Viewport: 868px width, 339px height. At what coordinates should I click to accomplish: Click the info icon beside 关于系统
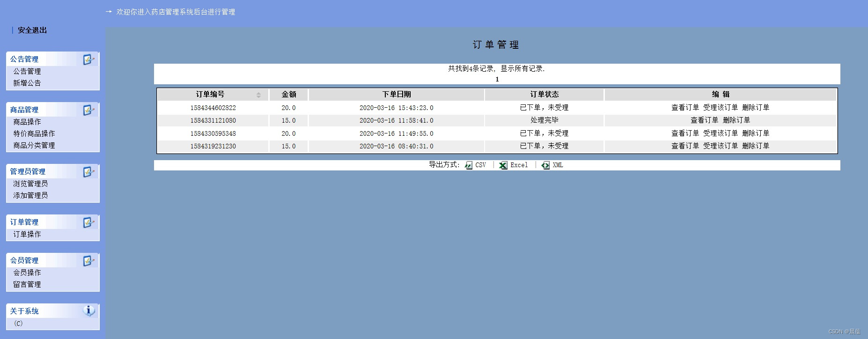(x=88, y=310)
